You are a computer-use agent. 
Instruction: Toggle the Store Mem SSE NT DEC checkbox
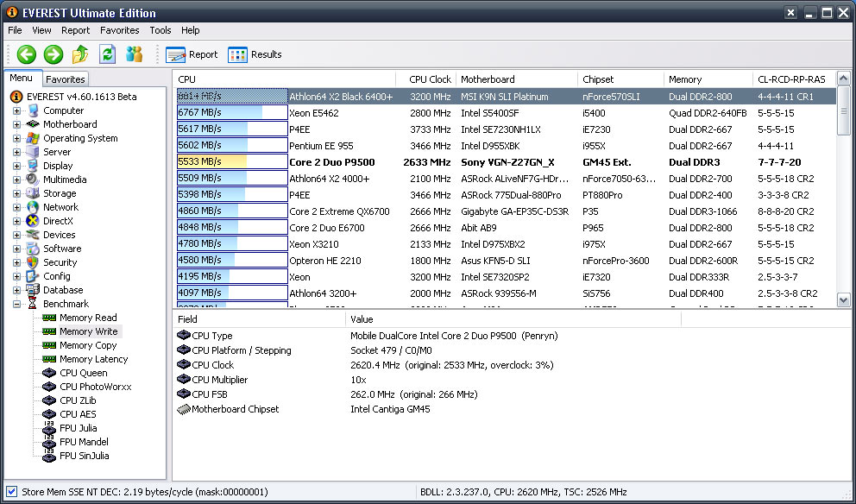pyautogui.click(x=11, y=492)
